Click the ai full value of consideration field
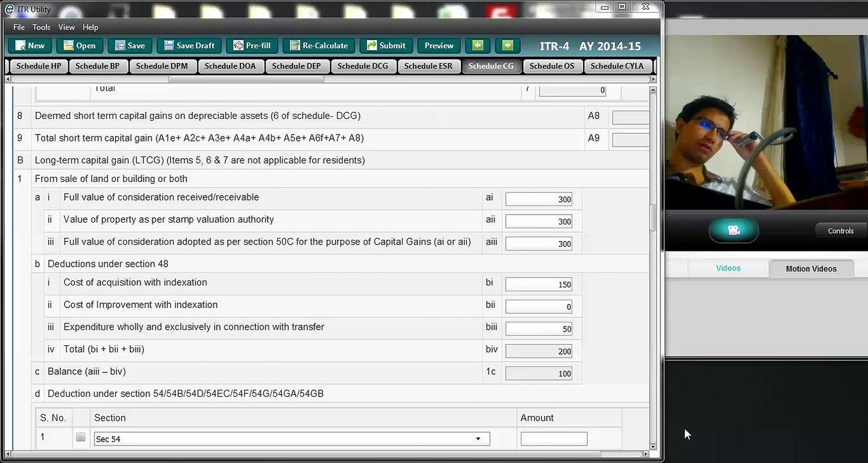This screenshot has height=463, width=868. (x=539, y=199)
